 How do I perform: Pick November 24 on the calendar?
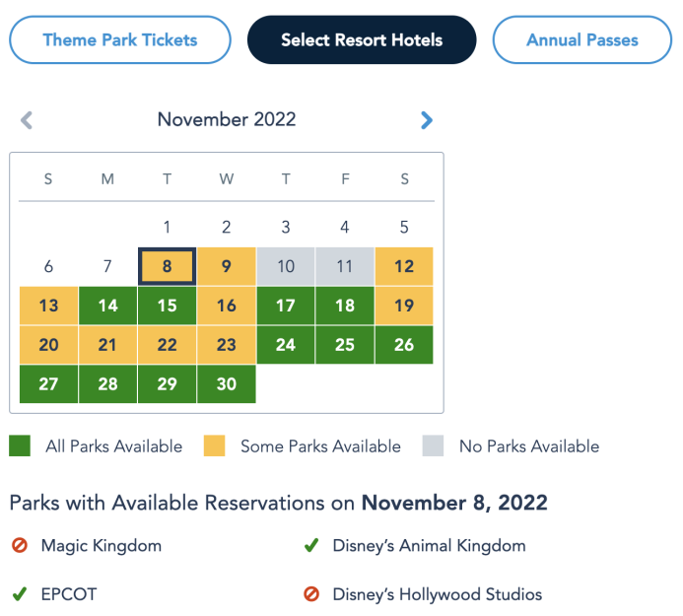[286, 345]
